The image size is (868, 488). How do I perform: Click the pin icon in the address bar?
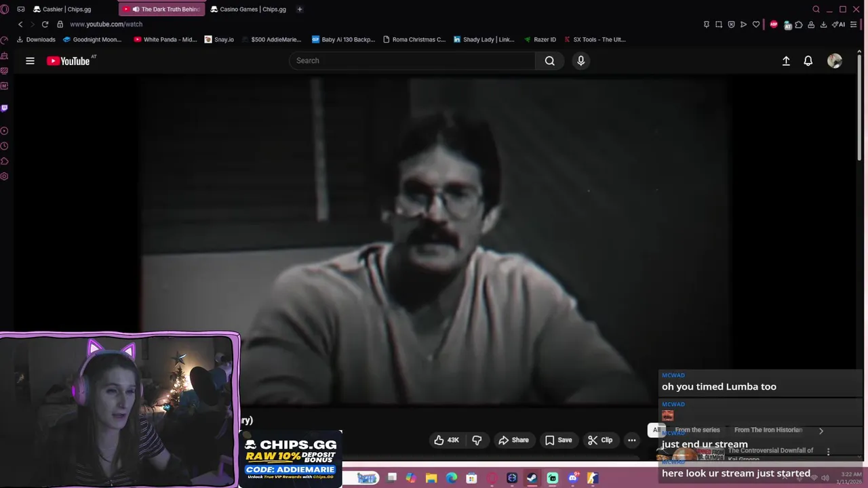707,24
